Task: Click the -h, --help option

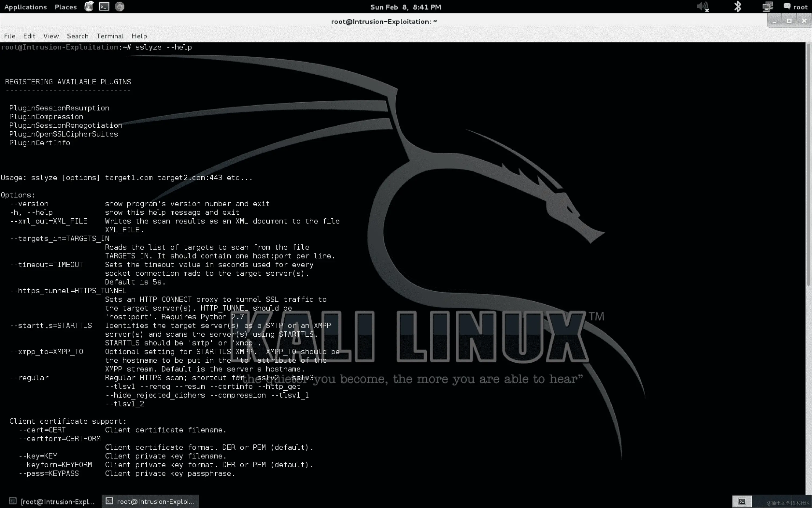Action: (x=31, y=212)
